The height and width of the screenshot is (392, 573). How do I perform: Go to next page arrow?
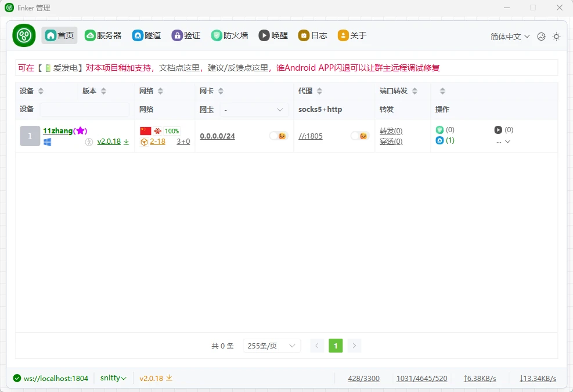tap(354, 346)
